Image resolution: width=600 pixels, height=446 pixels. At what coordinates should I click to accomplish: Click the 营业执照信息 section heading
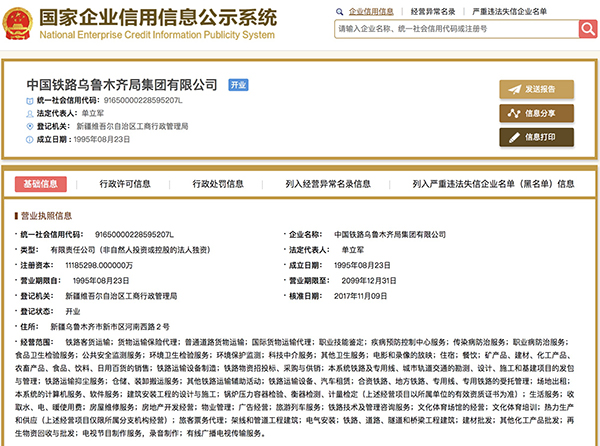(46, 216)
